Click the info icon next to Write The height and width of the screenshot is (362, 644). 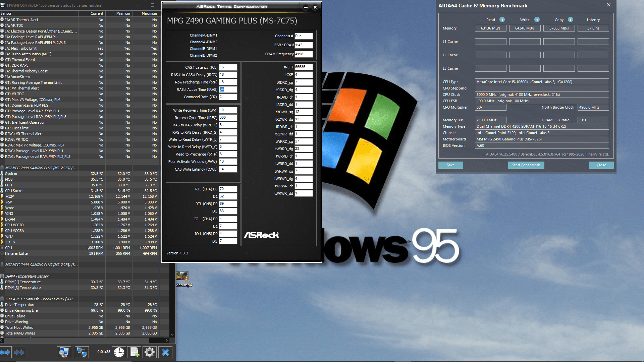(x=537, y=19)
